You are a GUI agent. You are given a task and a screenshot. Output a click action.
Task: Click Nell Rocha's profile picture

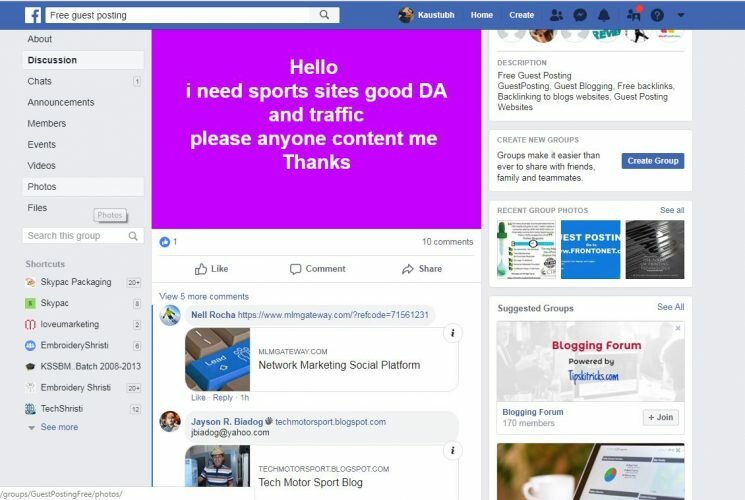pos(170,315)
